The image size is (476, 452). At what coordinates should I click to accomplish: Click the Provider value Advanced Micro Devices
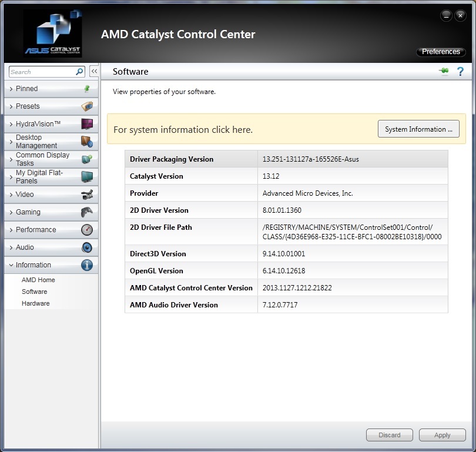tap(307, 193)
